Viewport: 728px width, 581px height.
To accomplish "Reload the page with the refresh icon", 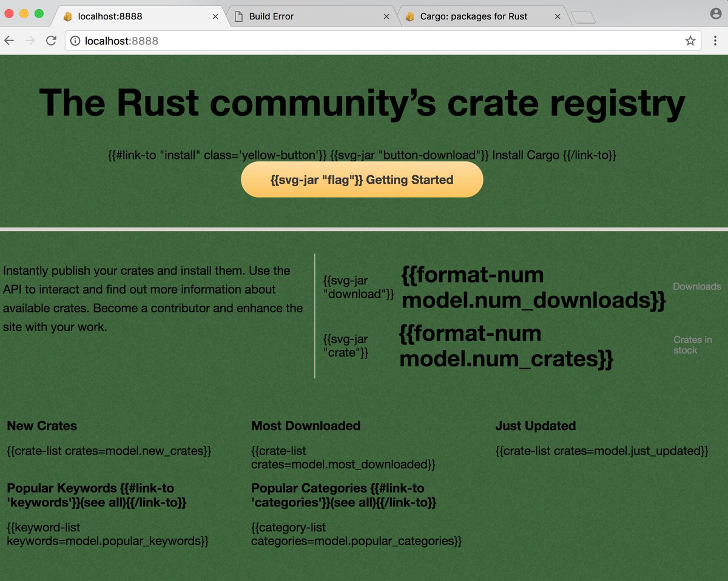I will coord(51,41).
